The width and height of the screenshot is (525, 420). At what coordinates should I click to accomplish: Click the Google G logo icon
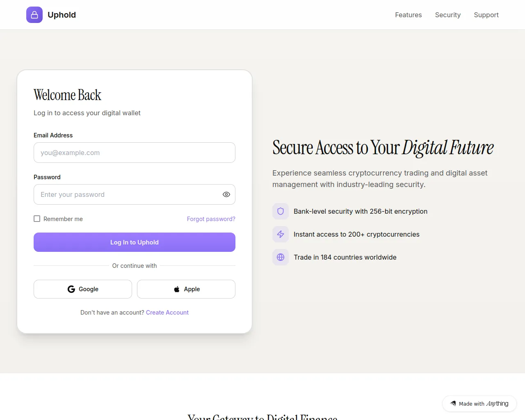coord(71,289)
